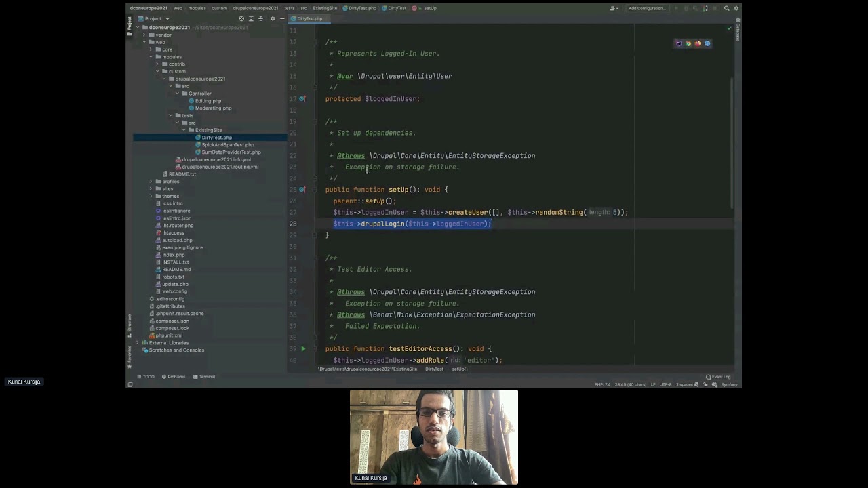
Task: Click the UTF-8 encoding indicator
Action: [665, 384]
